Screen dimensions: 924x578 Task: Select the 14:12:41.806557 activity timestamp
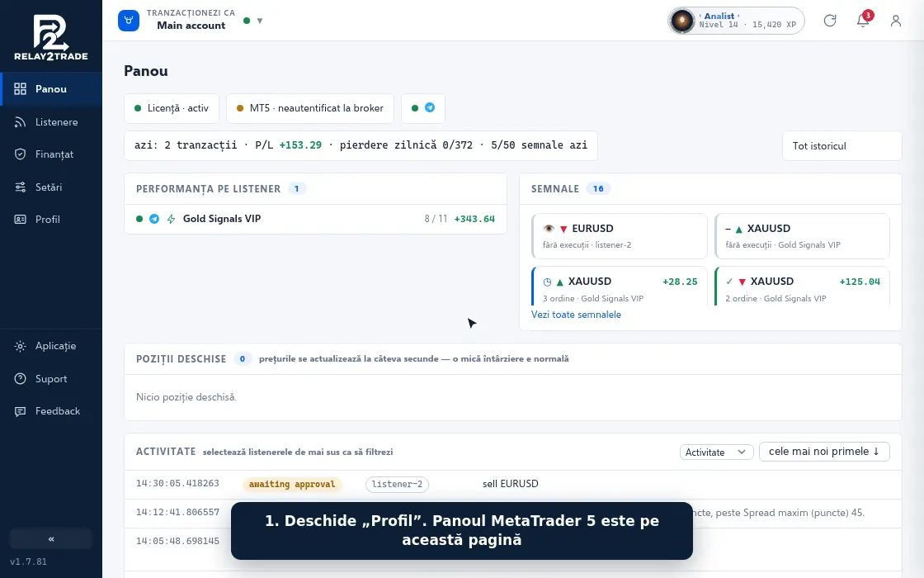[177, 513]
